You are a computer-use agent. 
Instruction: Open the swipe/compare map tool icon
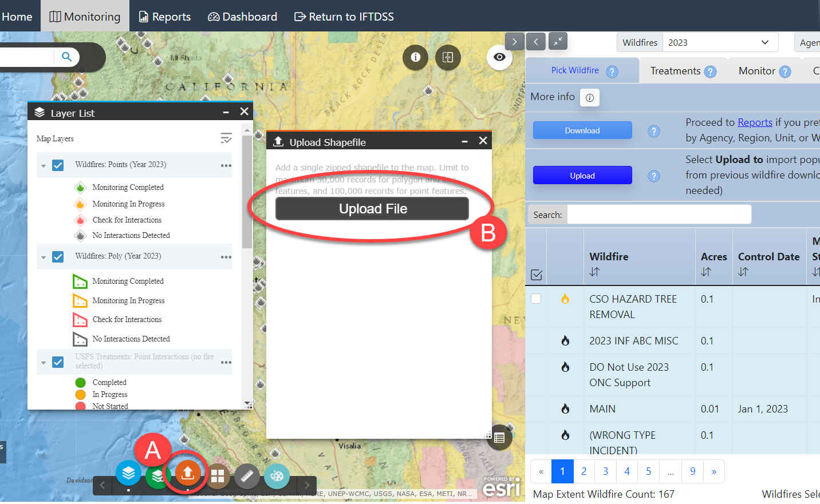click(x=448, y=57)
